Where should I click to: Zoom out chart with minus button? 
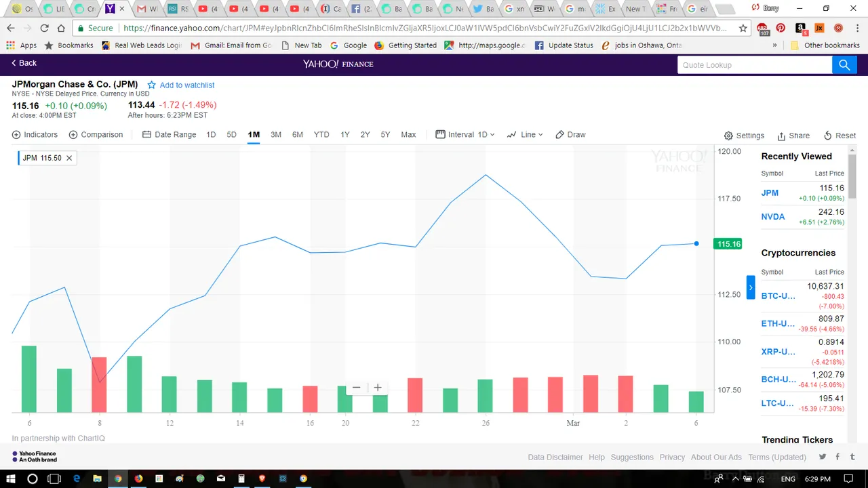[x=357, y=388]
